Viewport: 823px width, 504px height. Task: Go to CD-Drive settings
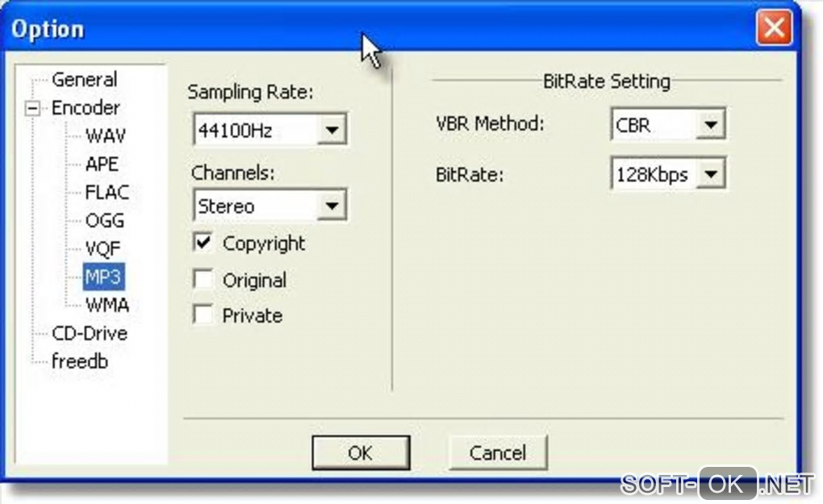tap(90, 333)
